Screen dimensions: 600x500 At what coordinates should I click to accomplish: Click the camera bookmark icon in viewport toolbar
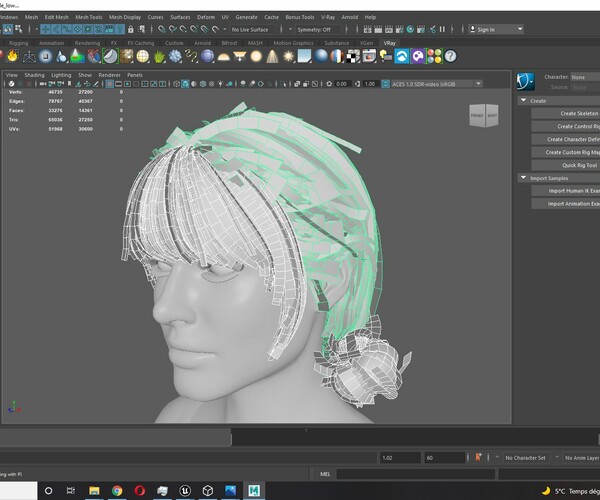point(69,84)
